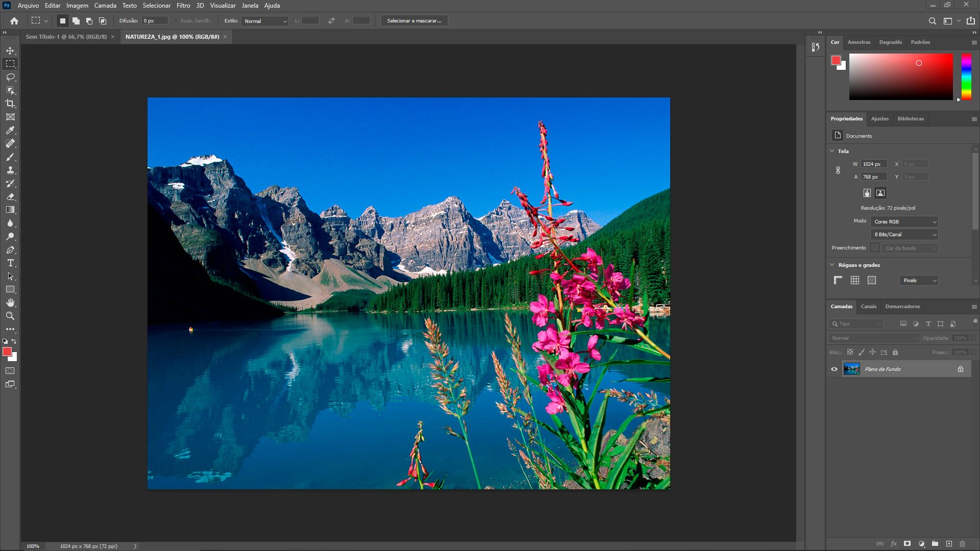980x551 pixels.
Task: Enable lock transparent pixels in Layers panel
Action: tap(849, 352)
